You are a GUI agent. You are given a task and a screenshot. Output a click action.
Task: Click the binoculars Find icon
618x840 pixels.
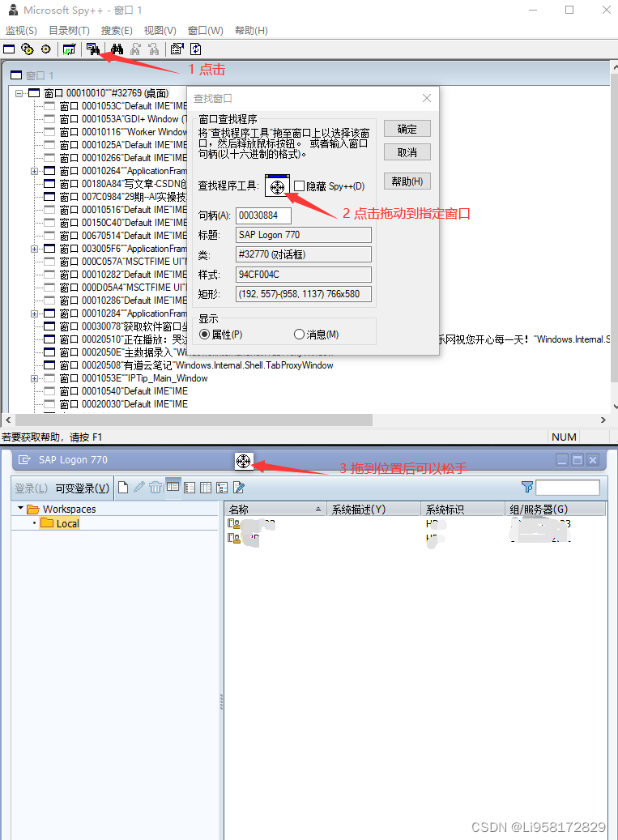tap(117, 49)
